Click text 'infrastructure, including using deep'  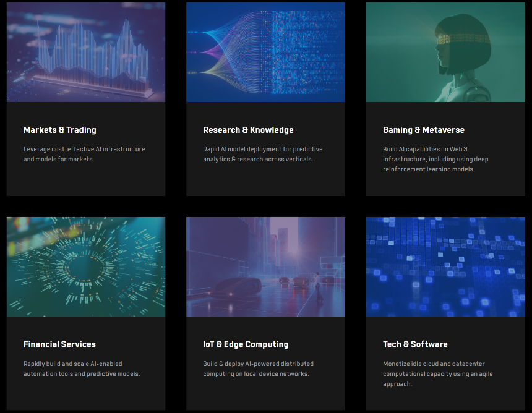(435, 159)
